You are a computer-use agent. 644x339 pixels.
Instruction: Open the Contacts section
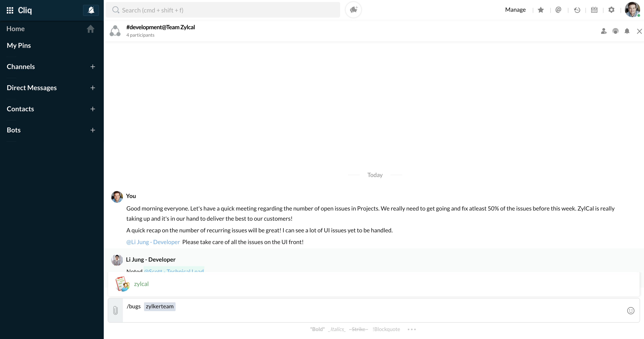20,109
